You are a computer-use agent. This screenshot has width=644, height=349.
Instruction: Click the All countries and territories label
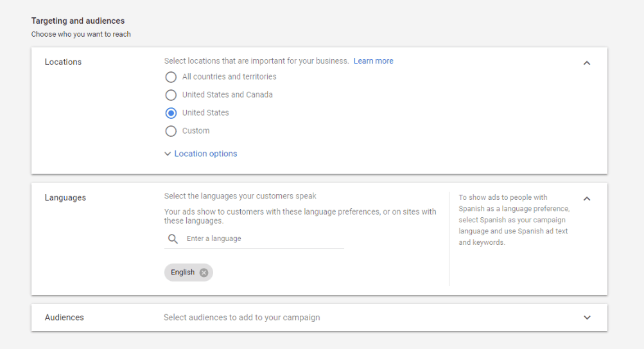click(x=229, y=76)
